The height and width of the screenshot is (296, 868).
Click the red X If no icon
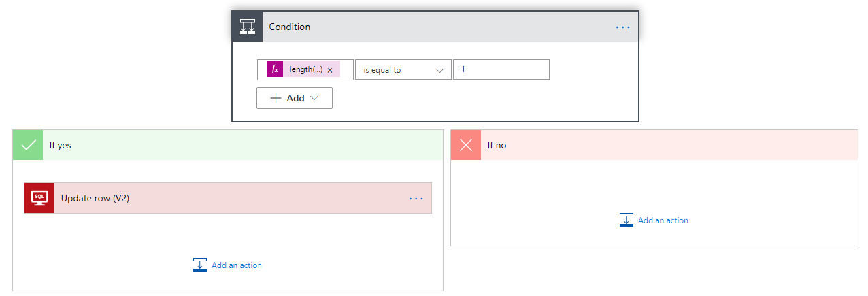[x=466, y=145]
